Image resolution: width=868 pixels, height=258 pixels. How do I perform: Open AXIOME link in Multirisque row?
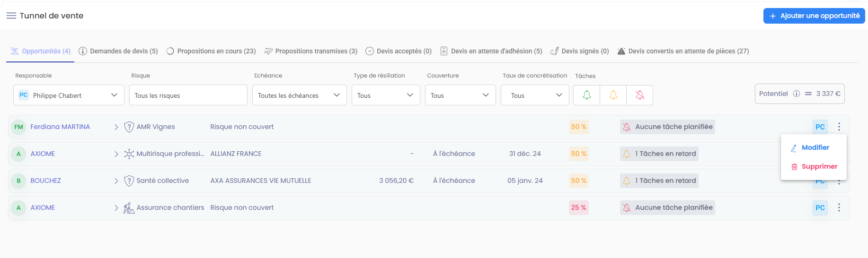point(43,154)
